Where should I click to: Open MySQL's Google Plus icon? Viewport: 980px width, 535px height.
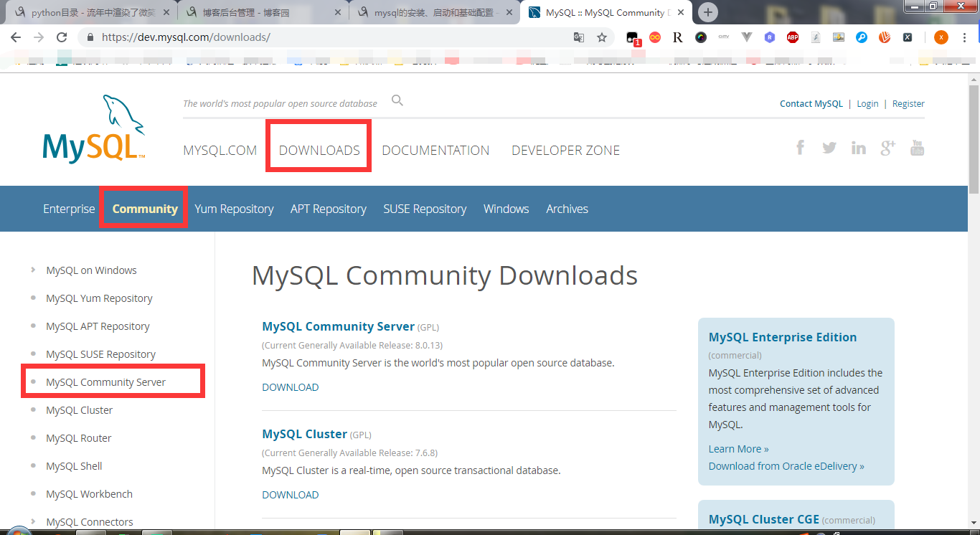click(x=888, y=148)
